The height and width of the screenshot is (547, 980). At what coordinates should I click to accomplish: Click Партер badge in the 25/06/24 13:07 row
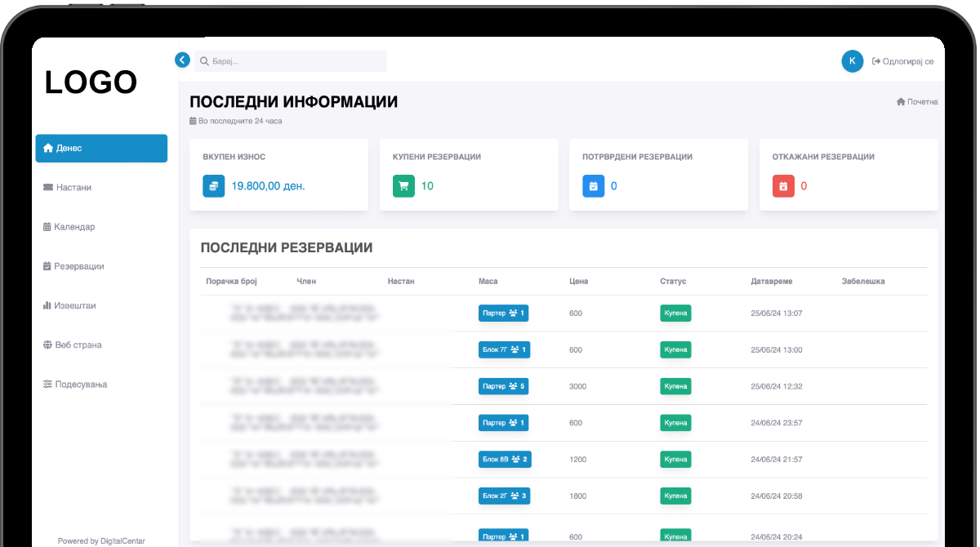click(x=503, y=314)
